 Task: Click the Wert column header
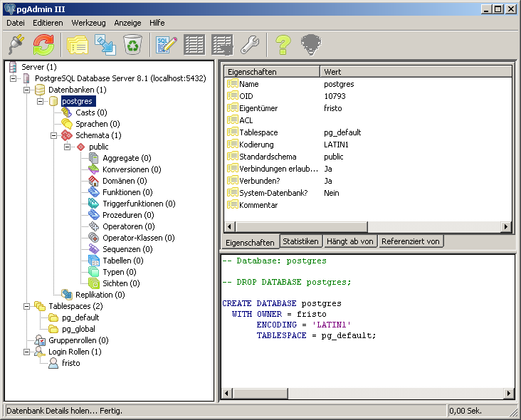pyautogui.click(x=416, y=71)
